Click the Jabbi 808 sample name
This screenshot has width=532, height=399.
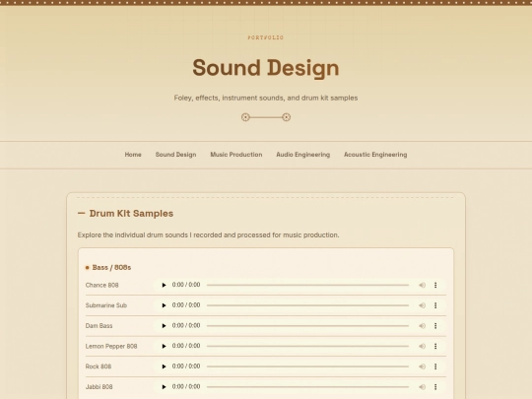100,387
